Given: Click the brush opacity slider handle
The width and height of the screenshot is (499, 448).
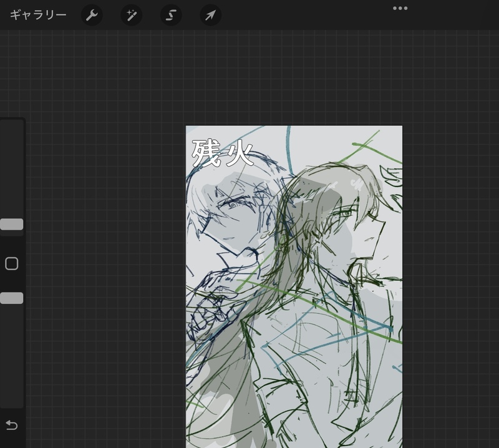Looking at the screenshot, I should pyautogui.click(x=11, y=298).
